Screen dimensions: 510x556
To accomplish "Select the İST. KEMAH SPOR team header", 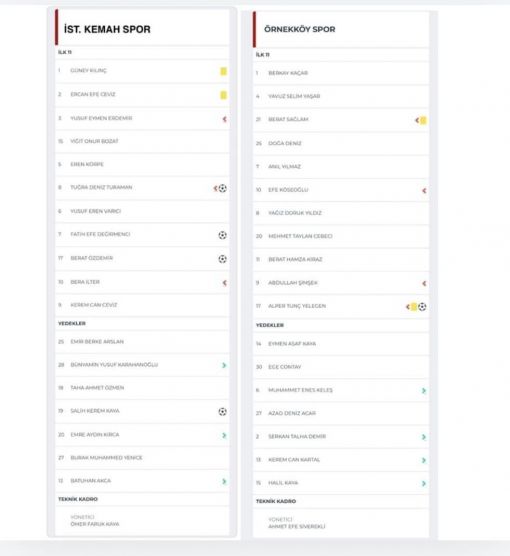I will coord(107,29).
